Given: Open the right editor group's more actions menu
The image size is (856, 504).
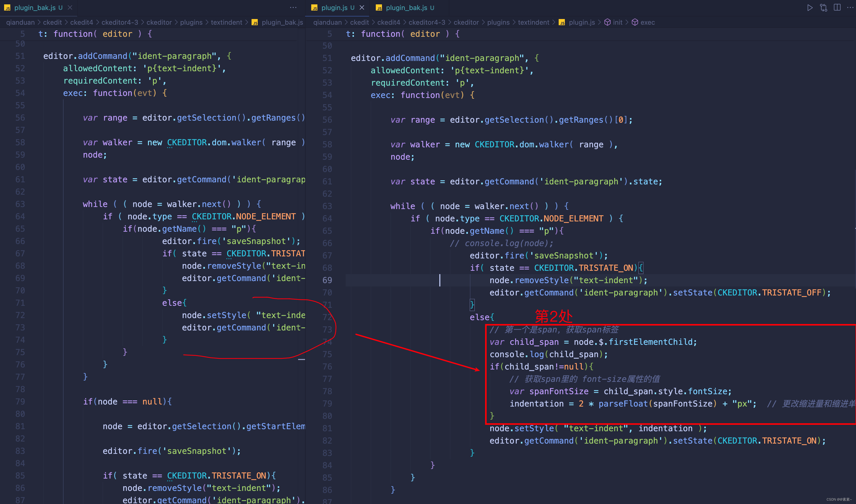Looking at the screenshot, I should [x=850, y=7].
